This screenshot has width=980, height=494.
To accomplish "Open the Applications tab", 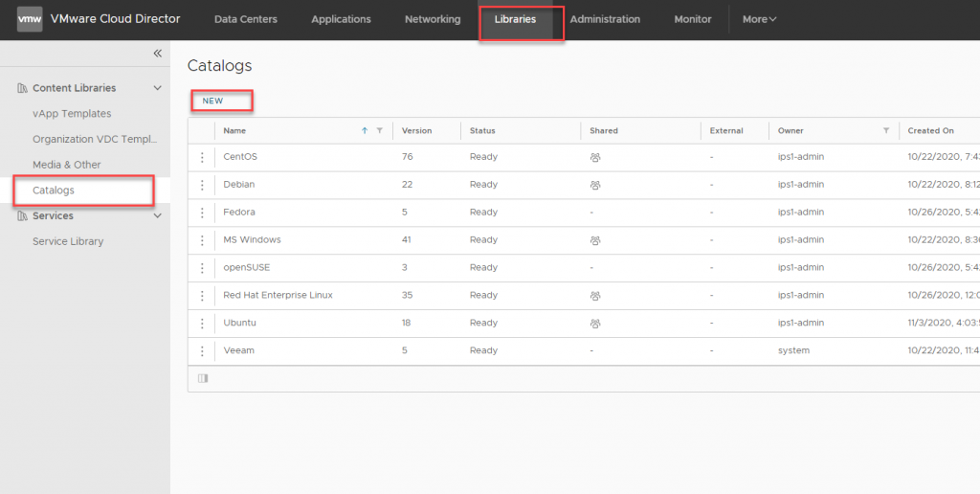I will 342,19.
